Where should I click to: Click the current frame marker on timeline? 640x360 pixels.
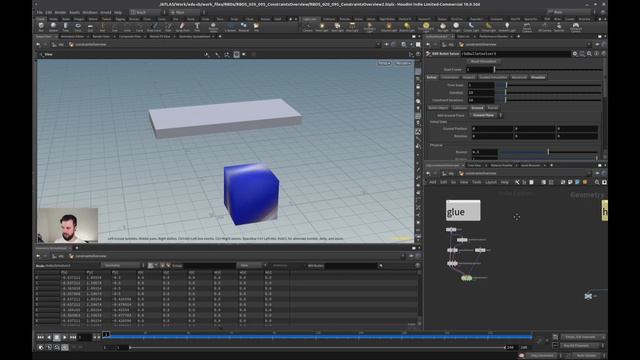point(106,335)
